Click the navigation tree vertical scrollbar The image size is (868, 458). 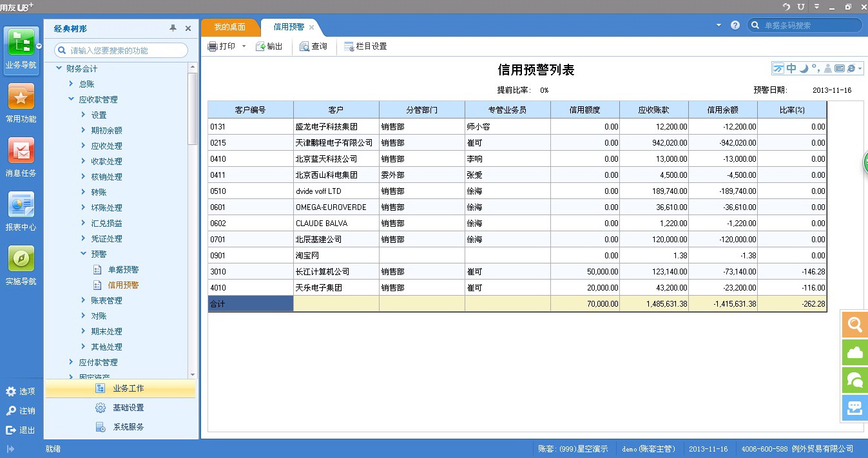(x=193, y=110)
